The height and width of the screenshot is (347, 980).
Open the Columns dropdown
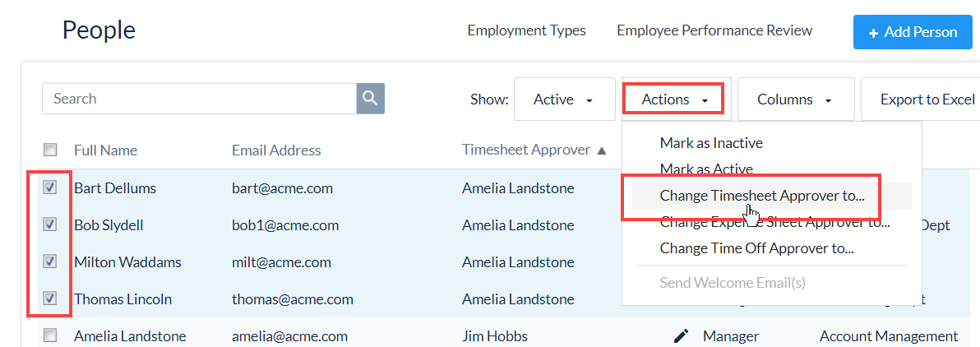(x=796, y=99)
